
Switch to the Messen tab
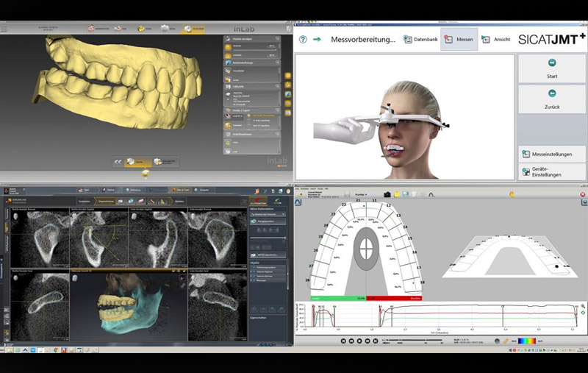coord(459,39)
